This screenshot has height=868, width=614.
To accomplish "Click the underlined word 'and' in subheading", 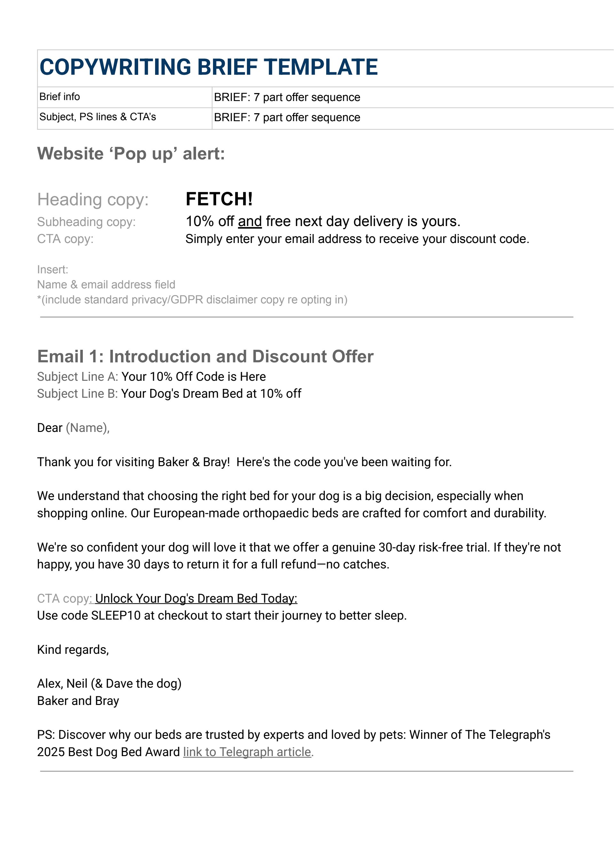I will 249,222.
